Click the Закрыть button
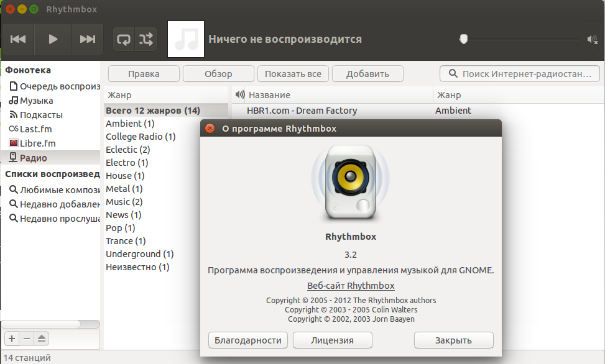 454,340
